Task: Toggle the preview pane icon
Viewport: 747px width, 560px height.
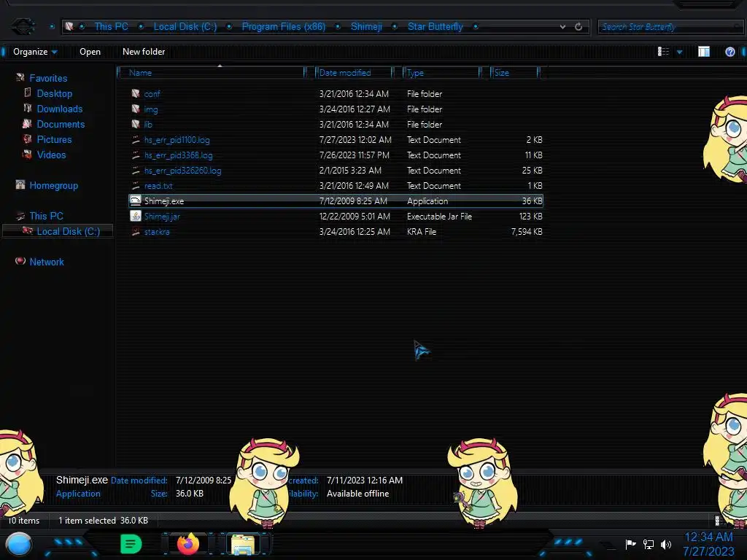Action: pos(704,52)
